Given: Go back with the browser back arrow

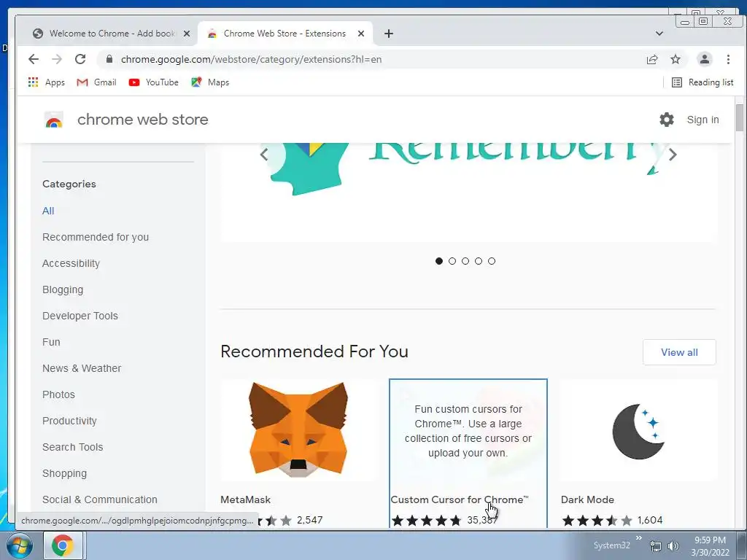Looking at the screenshot, I should (x=34, y=59).
